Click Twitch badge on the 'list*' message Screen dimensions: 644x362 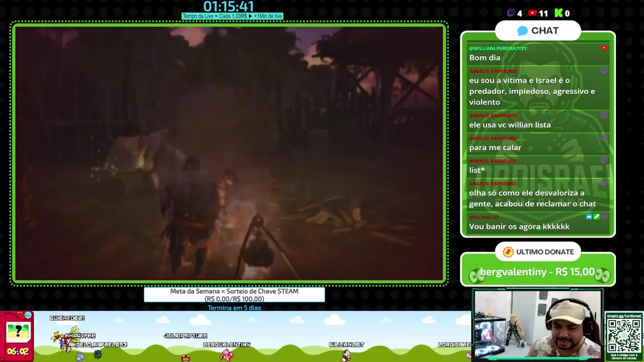point(604,160)
